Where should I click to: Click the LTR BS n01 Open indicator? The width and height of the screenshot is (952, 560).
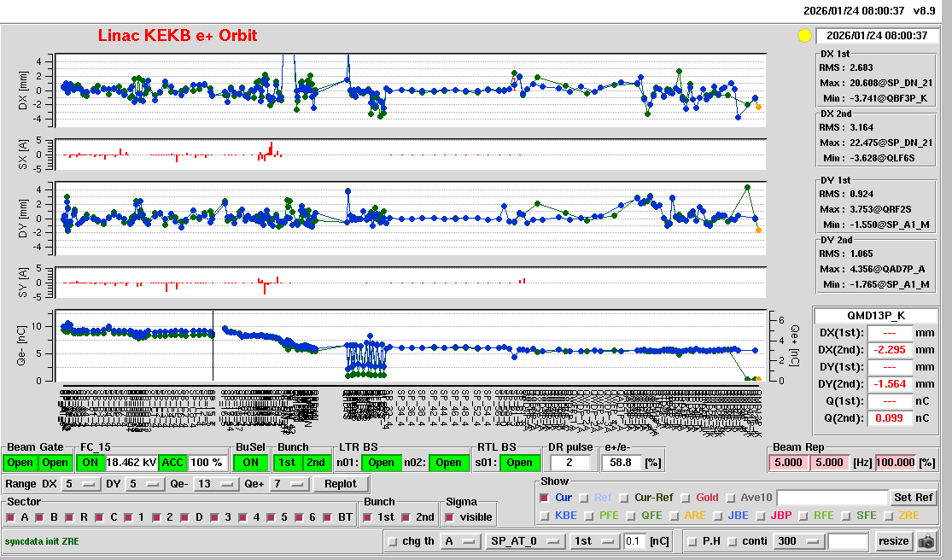click(381, 463)
